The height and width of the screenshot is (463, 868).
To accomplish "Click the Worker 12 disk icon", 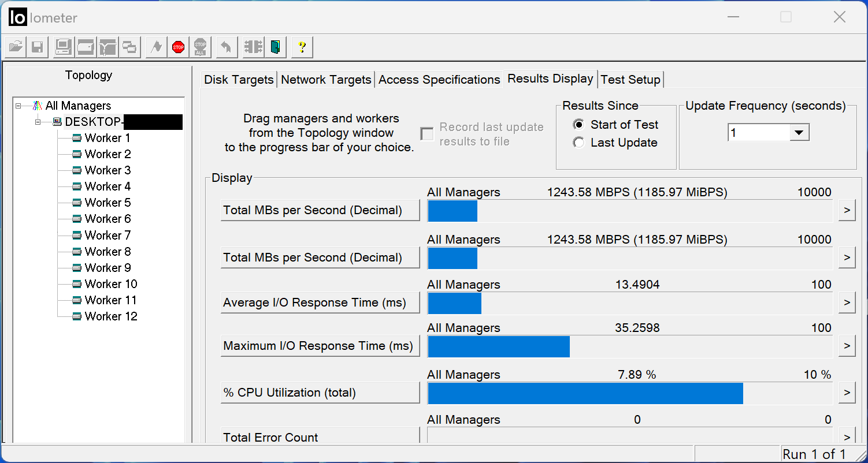I will pyautogui.click(x=77, y=316).
